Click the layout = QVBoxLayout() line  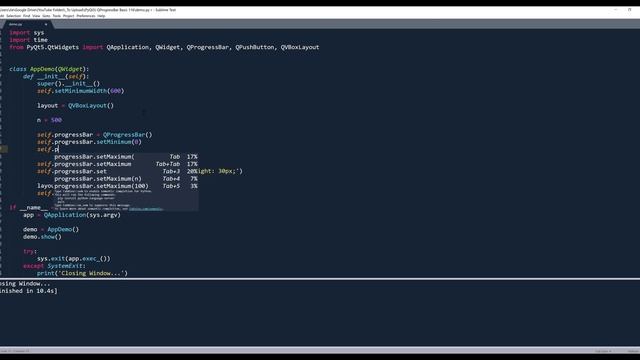click(76, 106)
